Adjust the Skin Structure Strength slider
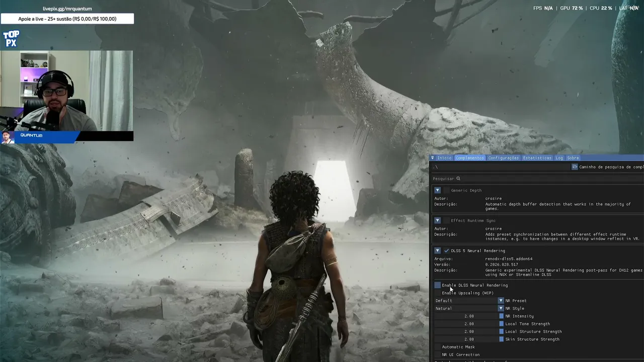 (469, 339)
